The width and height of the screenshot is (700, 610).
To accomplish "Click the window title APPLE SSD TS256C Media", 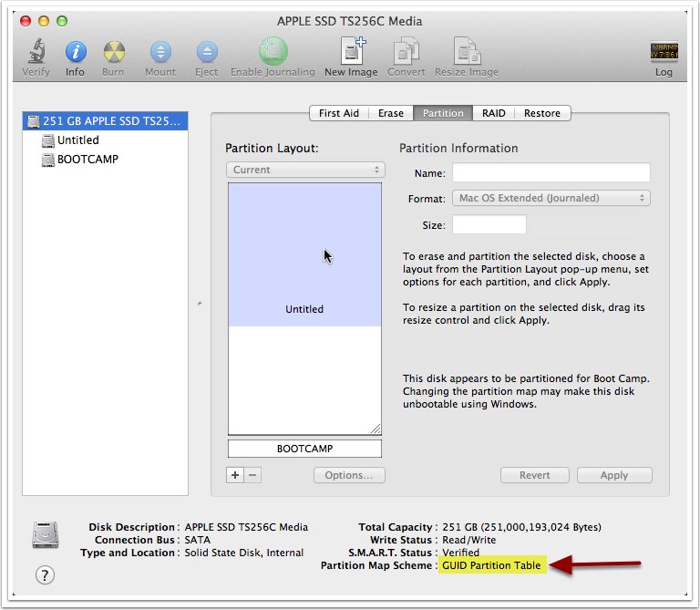I will click(x=350, y=22).
